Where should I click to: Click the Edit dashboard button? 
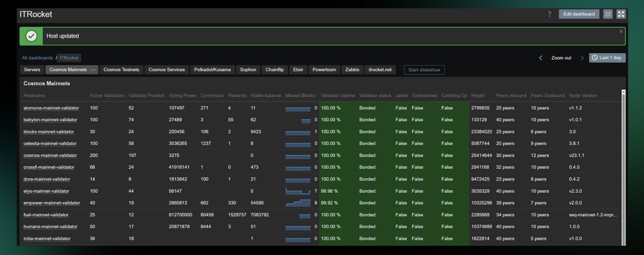tap(579, 14)
